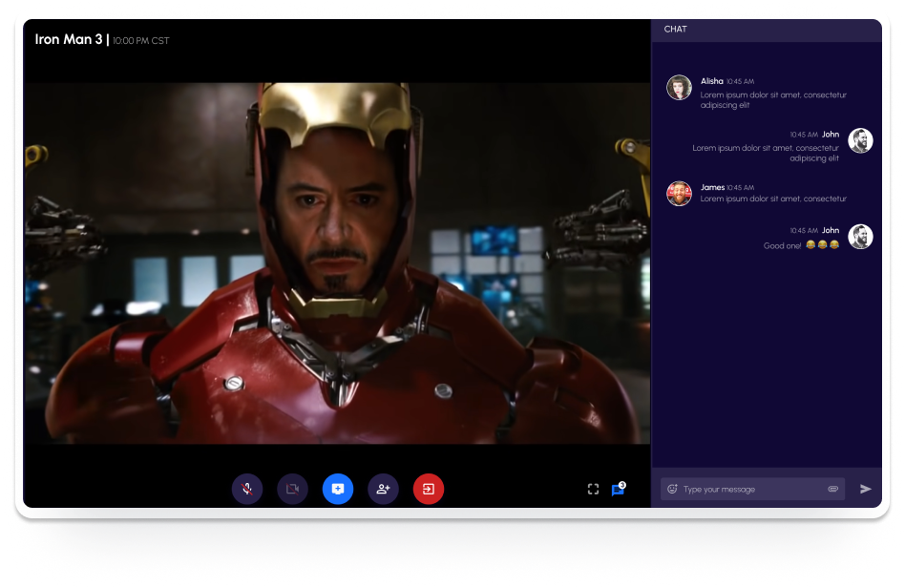This screenshot has height=588, width=905.
Task: Open the emoji picker in message box
Action: (672, 489)
